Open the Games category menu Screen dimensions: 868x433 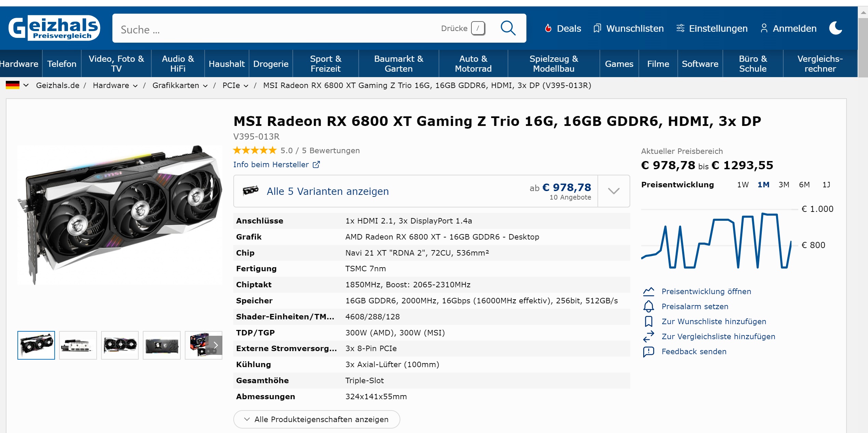click(619, 64)
